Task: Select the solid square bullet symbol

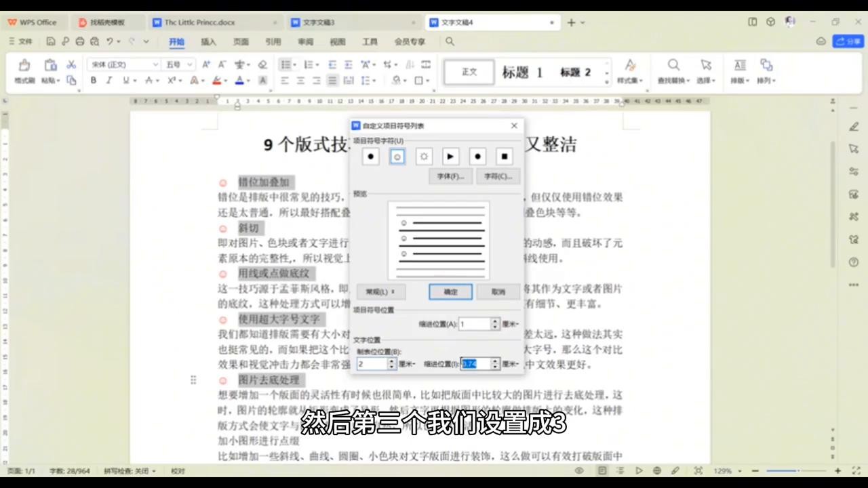Action: click(505, 157)
